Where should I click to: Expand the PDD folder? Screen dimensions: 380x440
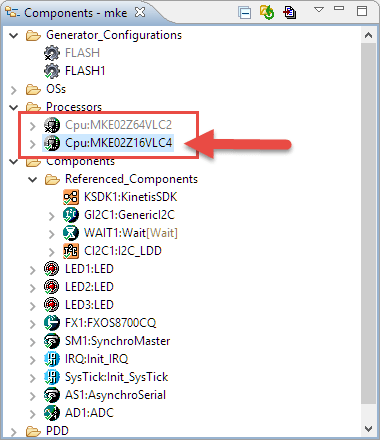[x=14, y=432]
